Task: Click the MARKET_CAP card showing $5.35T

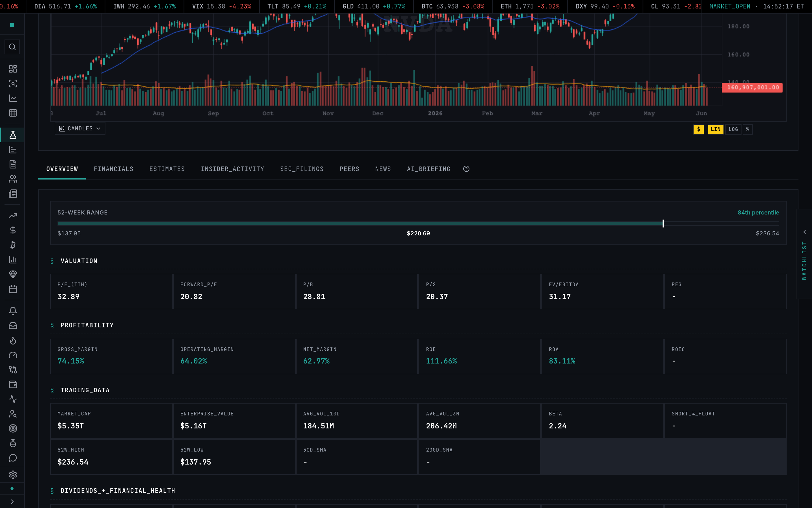Action: pyautogui.click(x=111, y=421)
